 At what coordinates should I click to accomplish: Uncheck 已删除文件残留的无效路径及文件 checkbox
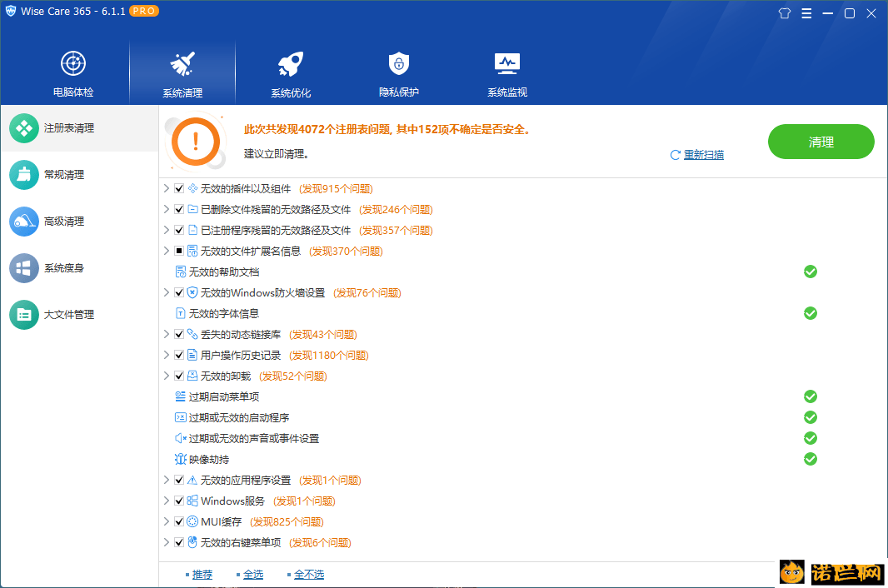click(x=179, y=210)
